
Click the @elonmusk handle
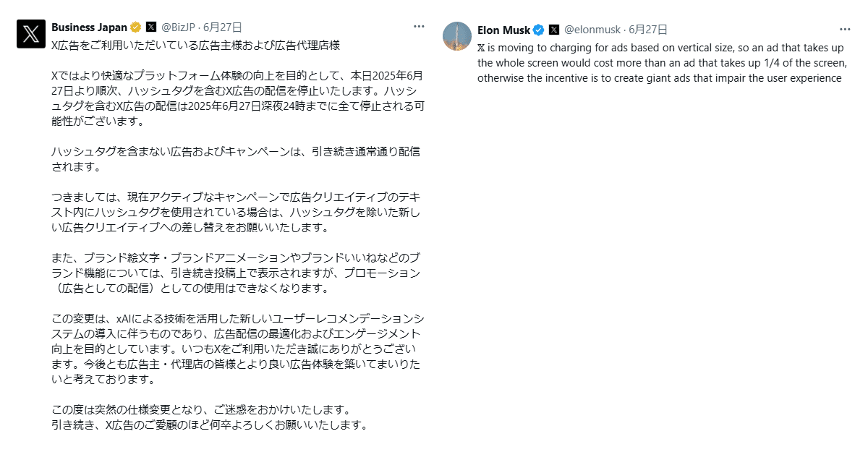point(592,30)
